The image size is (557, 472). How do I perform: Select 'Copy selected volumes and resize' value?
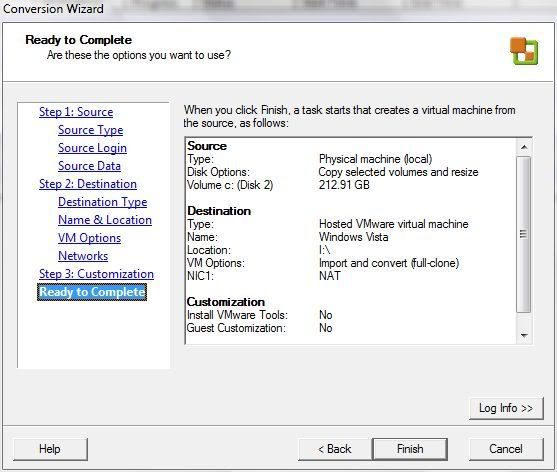(398, 172)
